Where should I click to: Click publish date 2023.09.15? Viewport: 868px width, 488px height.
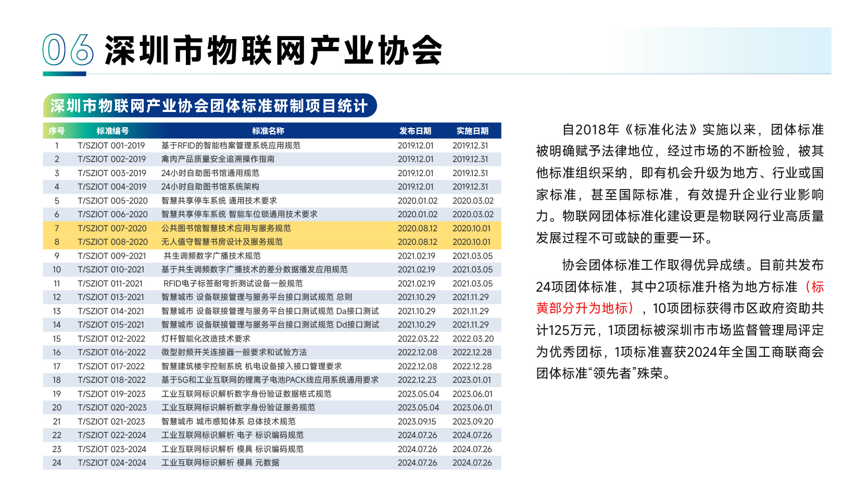(417, 421)
